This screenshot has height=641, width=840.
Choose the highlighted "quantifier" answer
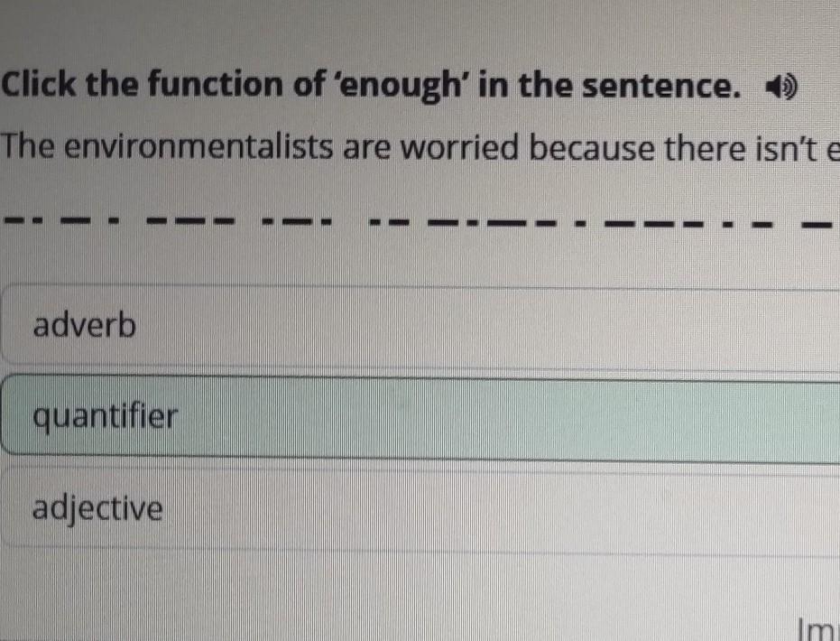[x=106, y=417]
